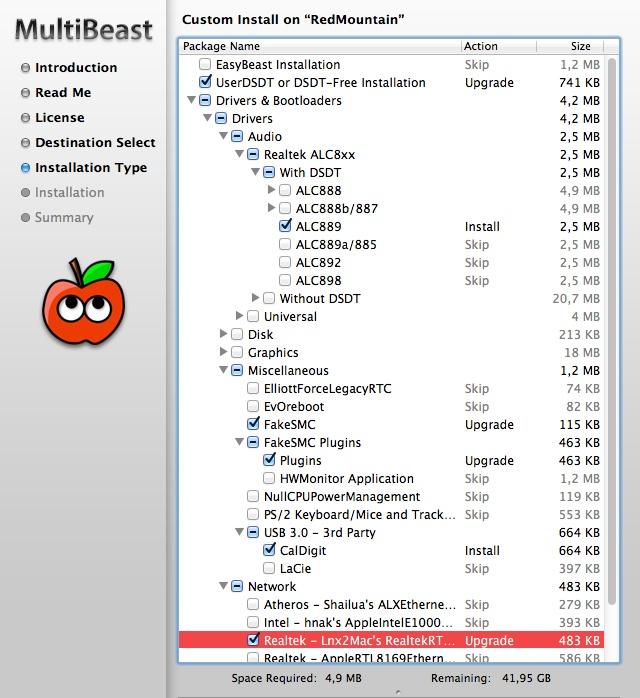The height and width of the screenshot is (698, 640).
Task: Collapse the Miscellaneous section
Action: click(x=223, y=370)
